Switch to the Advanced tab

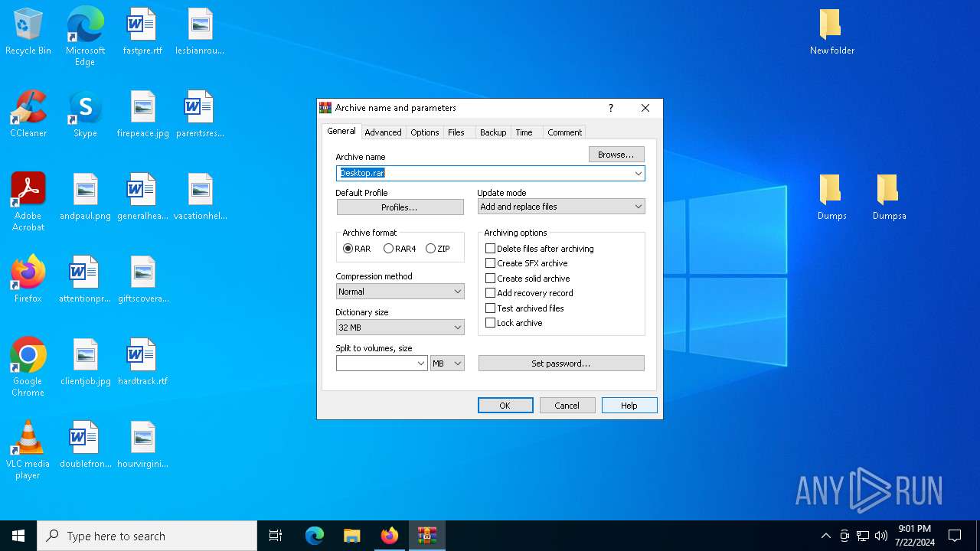(383, 132)
